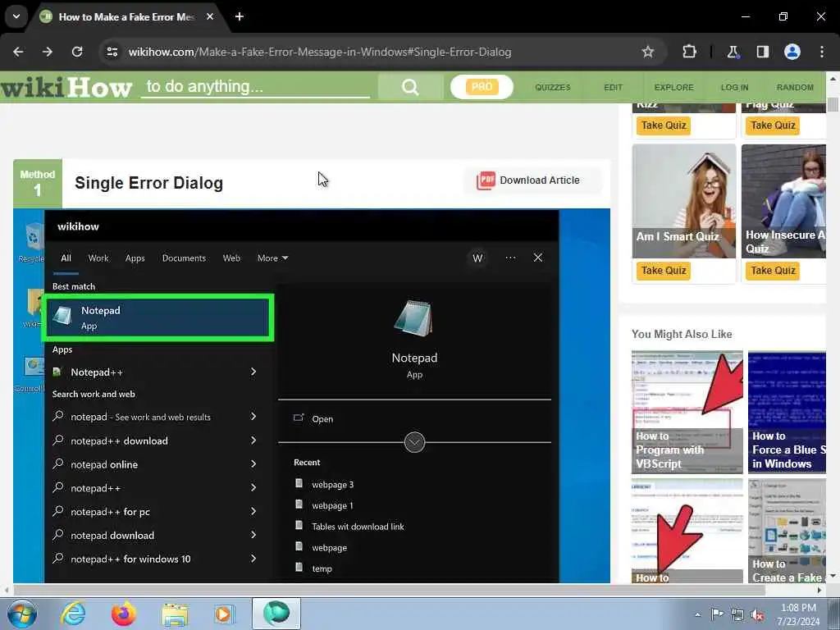The width and height of the screenshot is (840, 630).
Task: Click the LOG IN link
Action: (734, 87)
